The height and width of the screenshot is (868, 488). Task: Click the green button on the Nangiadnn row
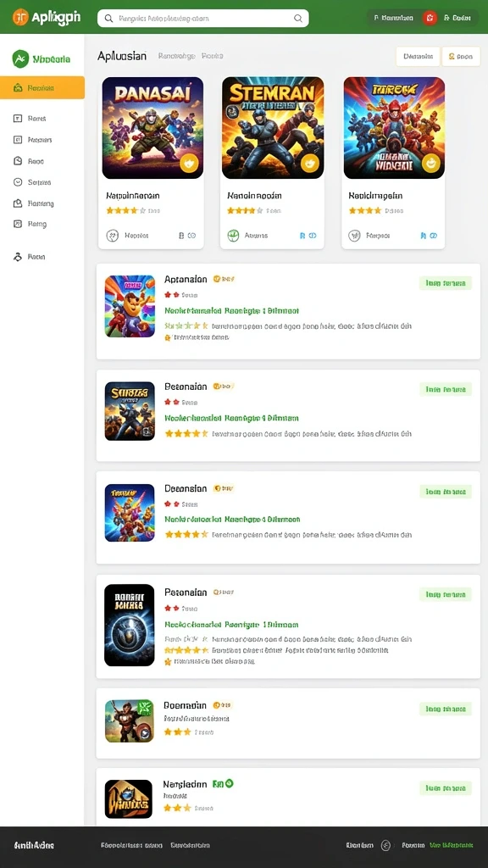(x=446, y=787)
